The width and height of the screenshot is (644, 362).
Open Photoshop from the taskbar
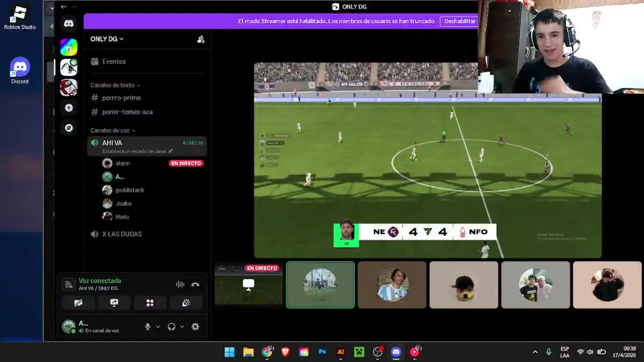[x=322, y=352]
